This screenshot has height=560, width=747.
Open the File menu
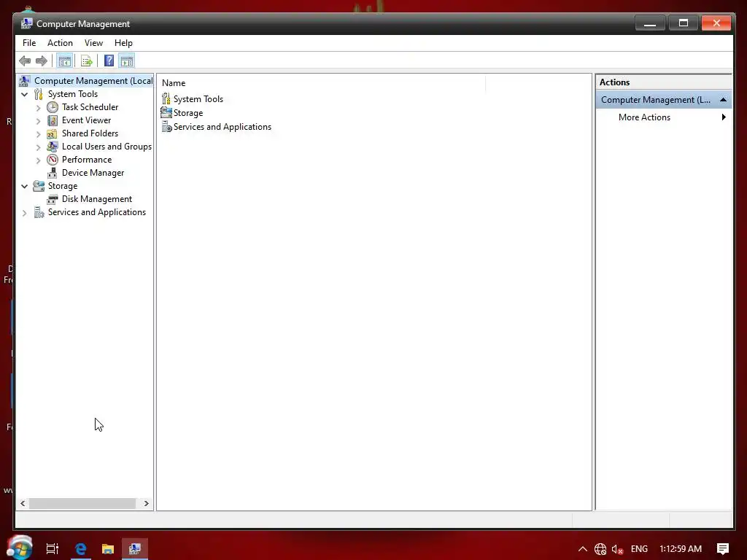(x=29, y=43)
